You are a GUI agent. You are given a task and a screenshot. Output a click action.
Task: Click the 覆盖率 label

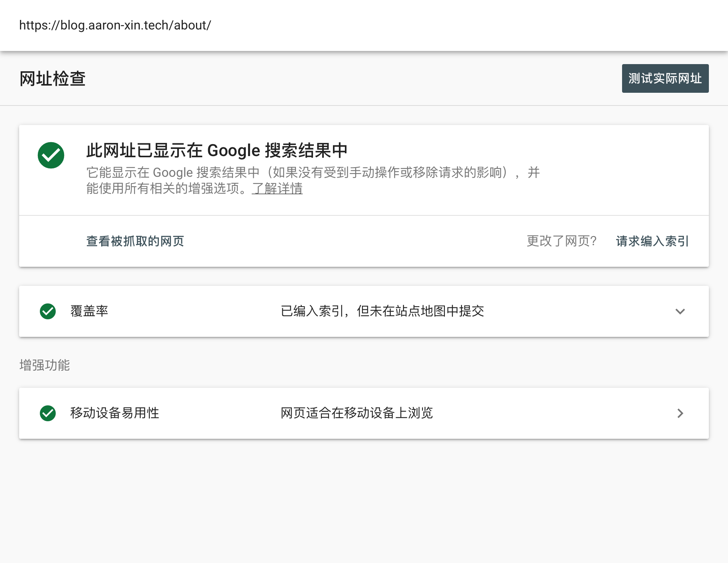[89, 311]
